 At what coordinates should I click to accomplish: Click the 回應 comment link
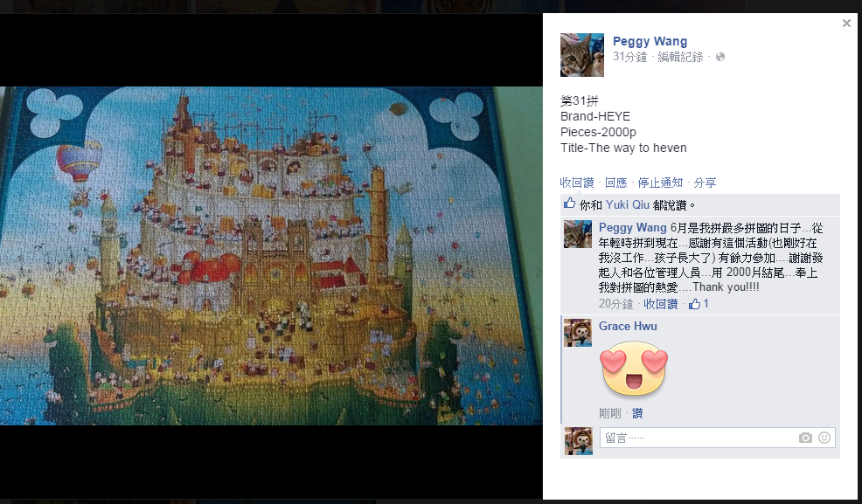click(615, 183)
